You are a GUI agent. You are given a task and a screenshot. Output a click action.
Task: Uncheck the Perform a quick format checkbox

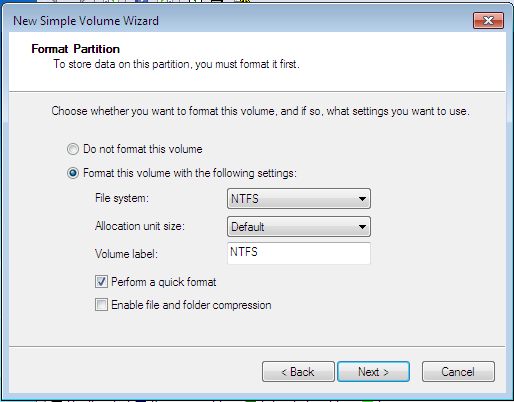click(x=101, y=282)
